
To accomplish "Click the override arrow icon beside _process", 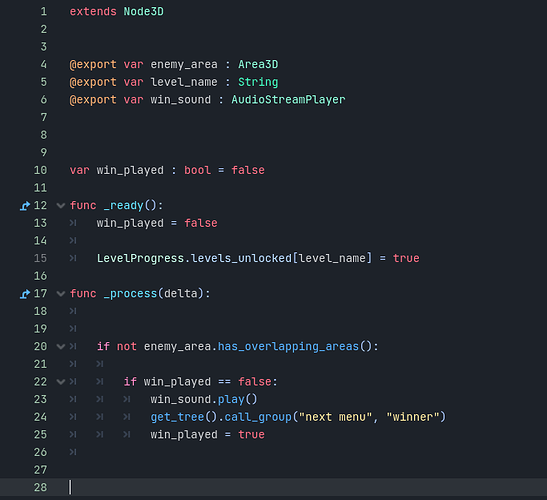I will [25, 294].
